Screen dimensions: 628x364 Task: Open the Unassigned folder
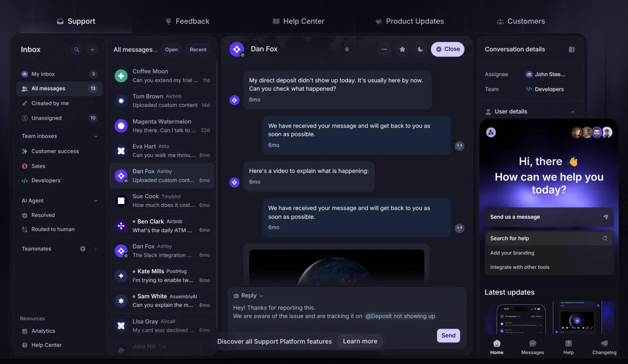tap(60, 118)
